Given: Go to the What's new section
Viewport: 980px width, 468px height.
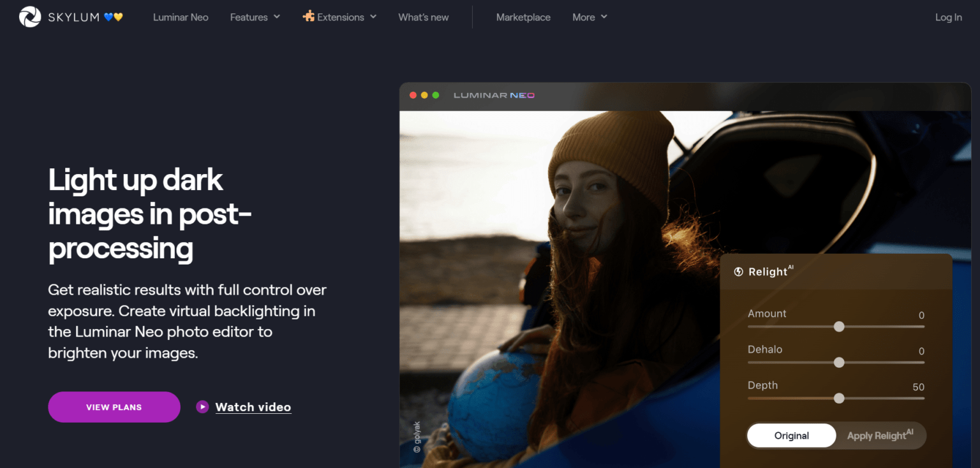Looking at the screenshot, I should [423, 17].
